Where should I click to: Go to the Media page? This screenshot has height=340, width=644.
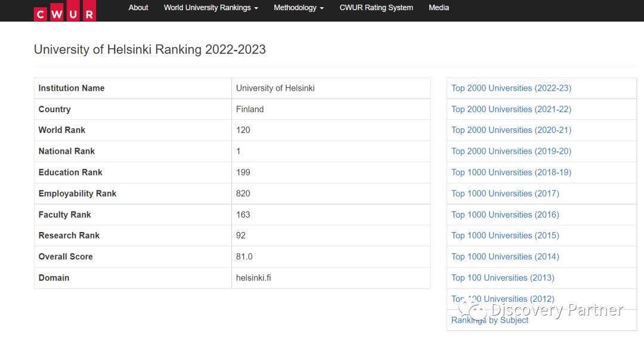[439, 8]
